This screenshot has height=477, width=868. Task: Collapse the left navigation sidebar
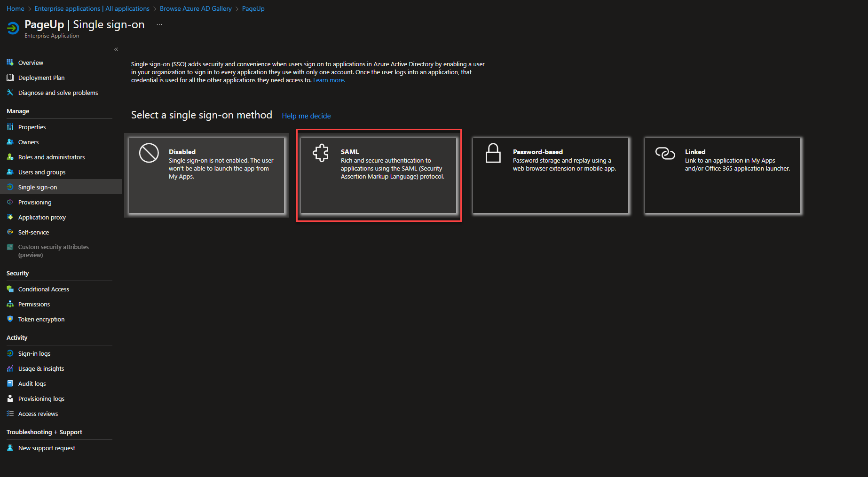pyautogui.click(x=116, y=49)
